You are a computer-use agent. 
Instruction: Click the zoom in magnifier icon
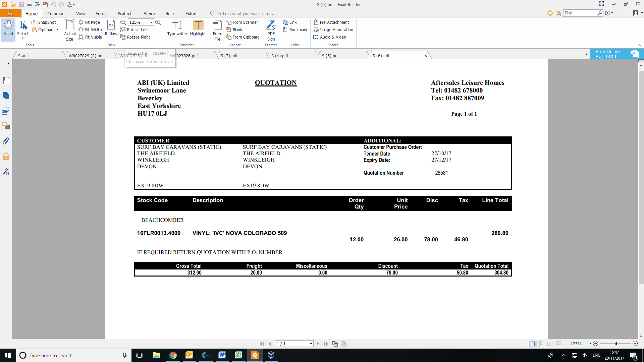coord(158,22)
